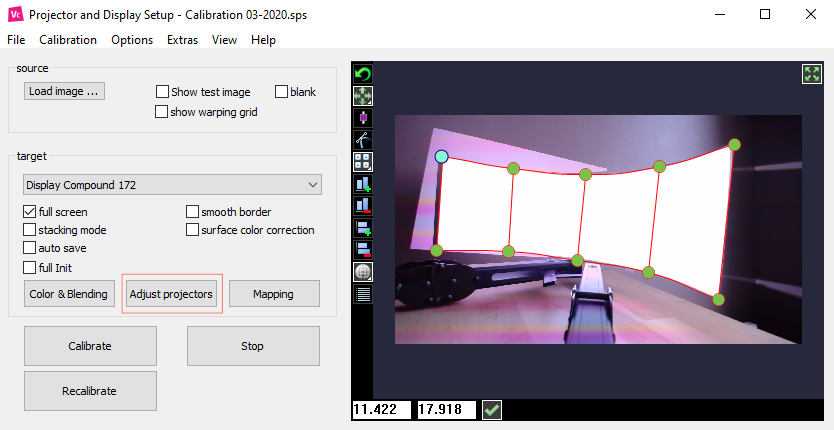Image resolution: width=834 pixels, height=430 pixels.
Task: Open the Extras menu
Action: 182,40
